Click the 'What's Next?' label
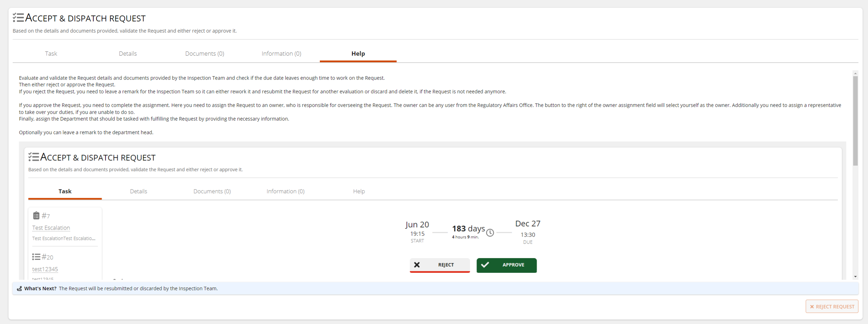The height and width of the screenshot is (324, 868). 40,289
